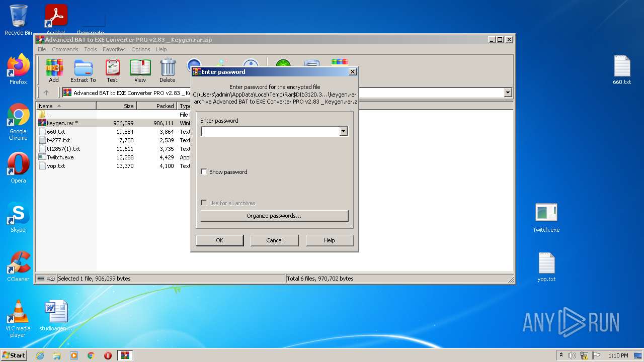Select the 660.txt file on the desktop
This screenshot has width=644, height=362.
point(622,69)
